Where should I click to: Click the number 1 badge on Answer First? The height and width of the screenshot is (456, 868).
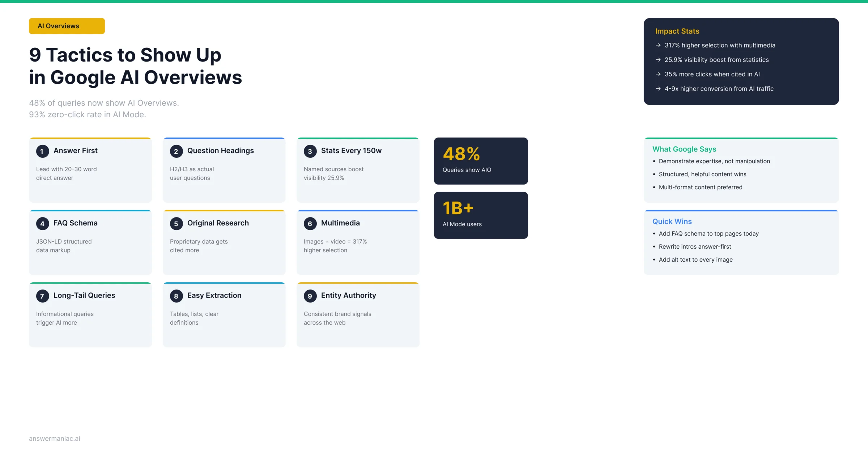(42, 151)
